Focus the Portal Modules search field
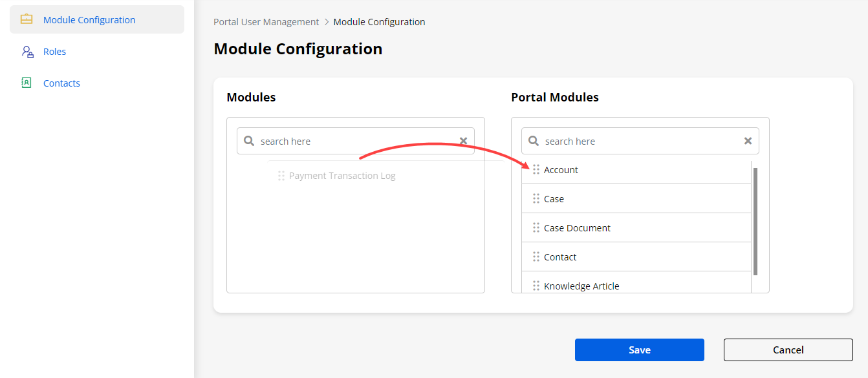This screenshot has height=378, width=868. tap(640, 141)
